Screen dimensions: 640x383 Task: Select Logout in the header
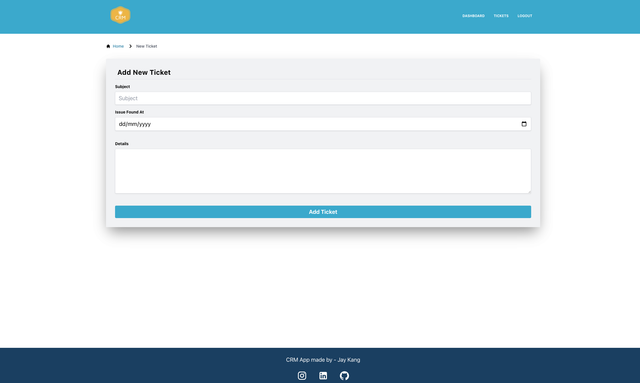coord(524,16)
